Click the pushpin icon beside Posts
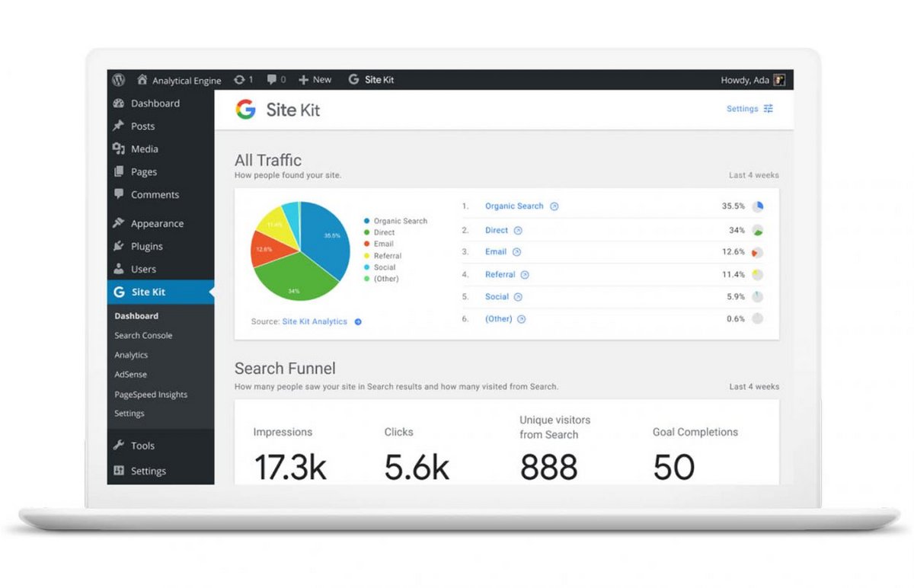Viewport: 914px width, 588px height. (x=119, y=126)
